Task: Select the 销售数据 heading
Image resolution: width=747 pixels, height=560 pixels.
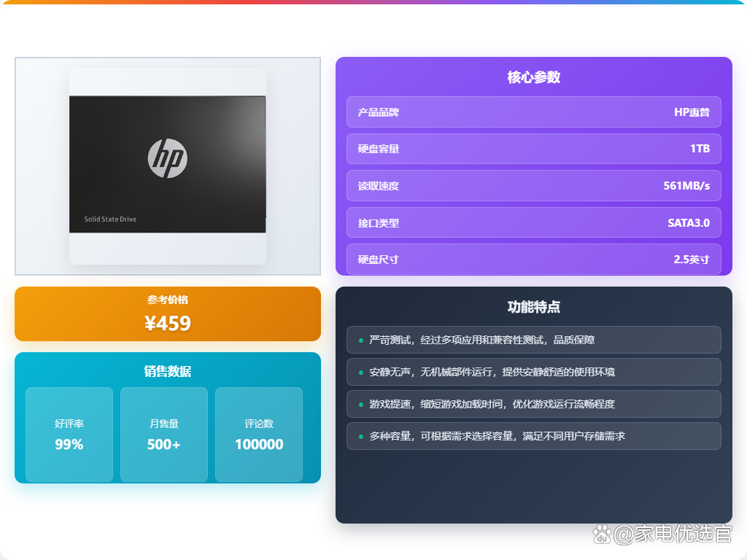Action: point(168,371)
